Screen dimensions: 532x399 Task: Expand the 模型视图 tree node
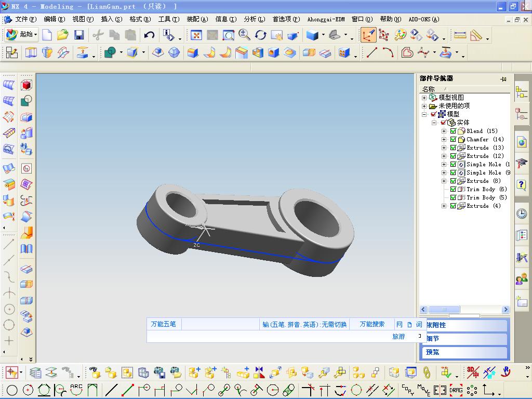[x=424, y=98]
